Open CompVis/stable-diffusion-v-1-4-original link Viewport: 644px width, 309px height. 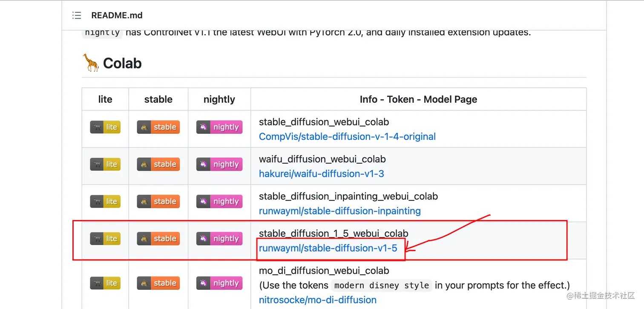coord(347,137)
